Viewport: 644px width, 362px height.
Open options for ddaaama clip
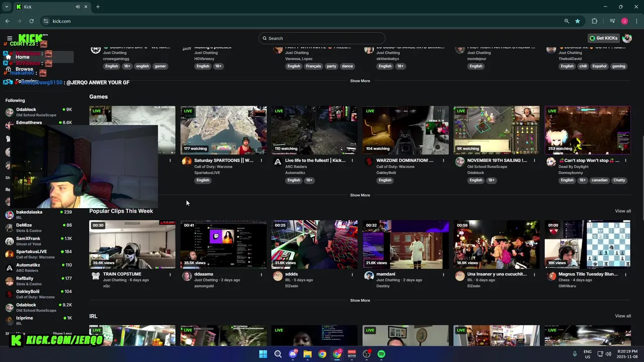tap(261, 275)
